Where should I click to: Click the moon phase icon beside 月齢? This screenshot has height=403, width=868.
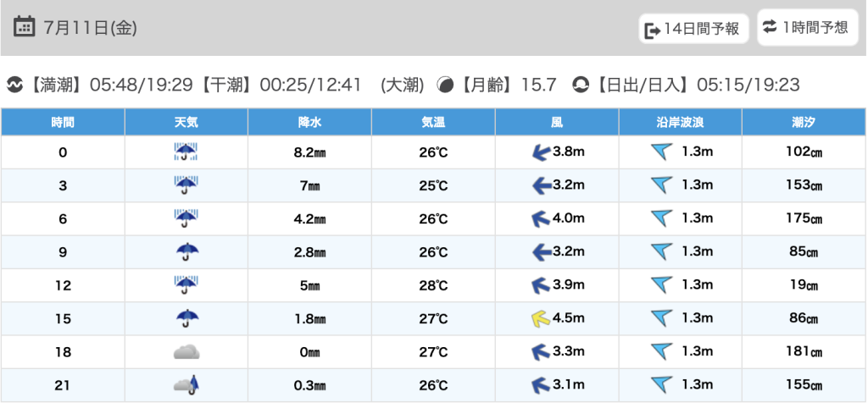pos(445,85)
